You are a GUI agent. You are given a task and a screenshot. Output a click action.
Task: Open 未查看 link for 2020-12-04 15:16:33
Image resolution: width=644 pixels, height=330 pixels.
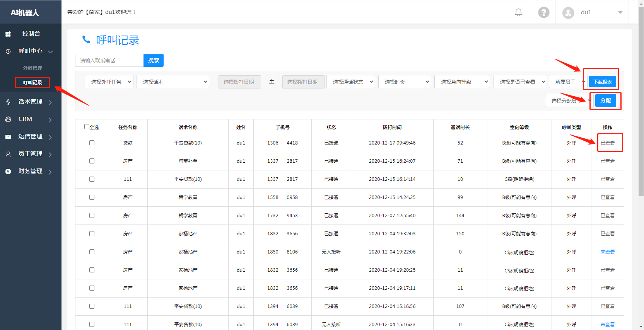pyautogui.click(x=608, y=325)
